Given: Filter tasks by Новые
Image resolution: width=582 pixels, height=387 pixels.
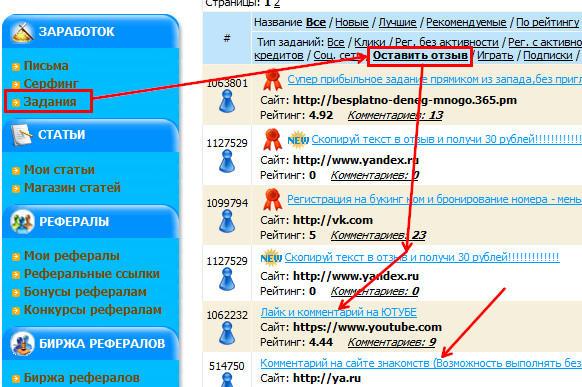Looking at the screenshot, I should click(352, 22).
